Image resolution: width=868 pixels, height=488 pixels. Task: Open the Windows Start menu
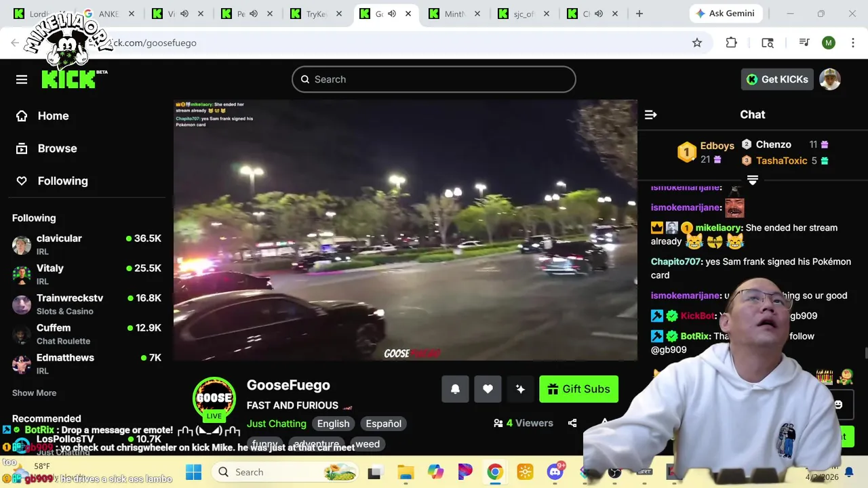click(x=193, y=472)
